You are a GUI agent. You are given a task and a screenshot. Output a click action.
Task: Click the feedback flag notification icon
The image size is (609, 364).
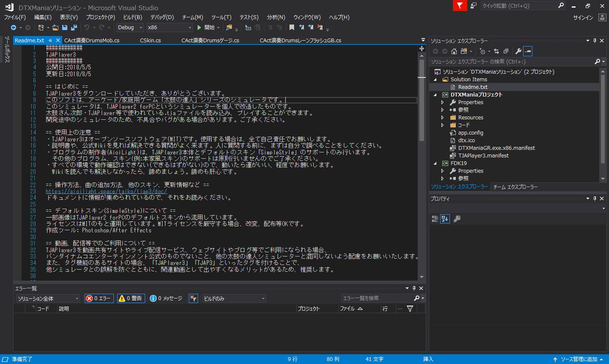459,6
